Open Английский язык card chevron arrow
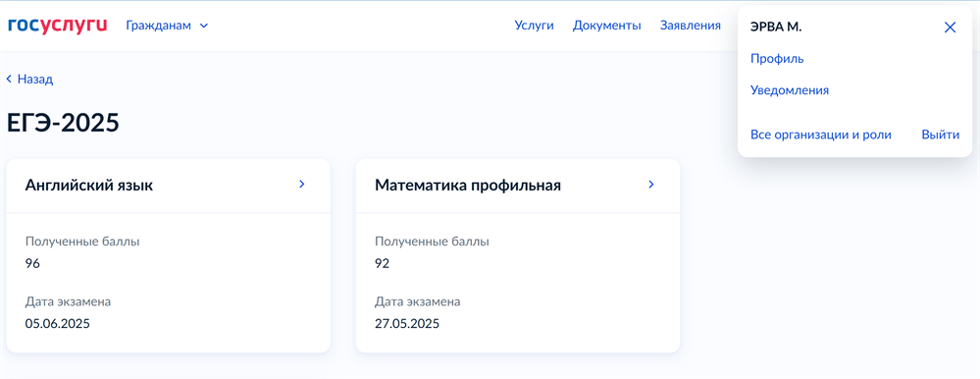Image resolution: width=980 pixels, height=379 pixels. (302, 185)
